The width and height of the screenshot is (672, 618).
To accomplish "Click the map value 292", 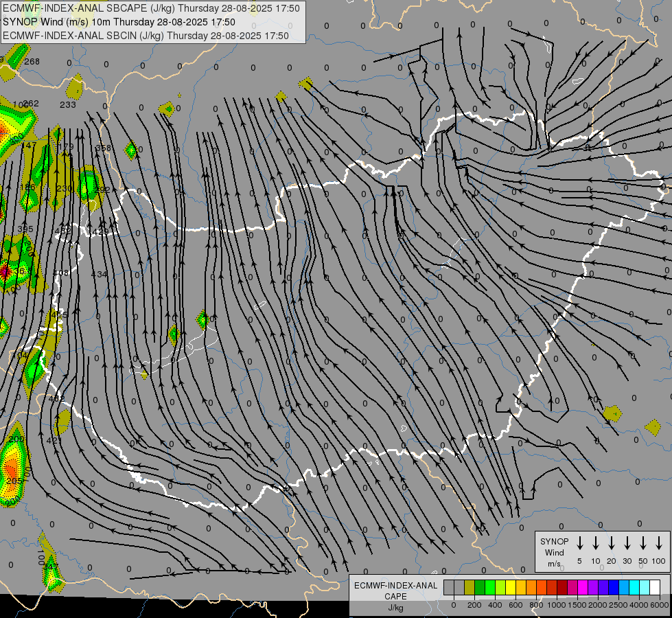I will (102, 190).
